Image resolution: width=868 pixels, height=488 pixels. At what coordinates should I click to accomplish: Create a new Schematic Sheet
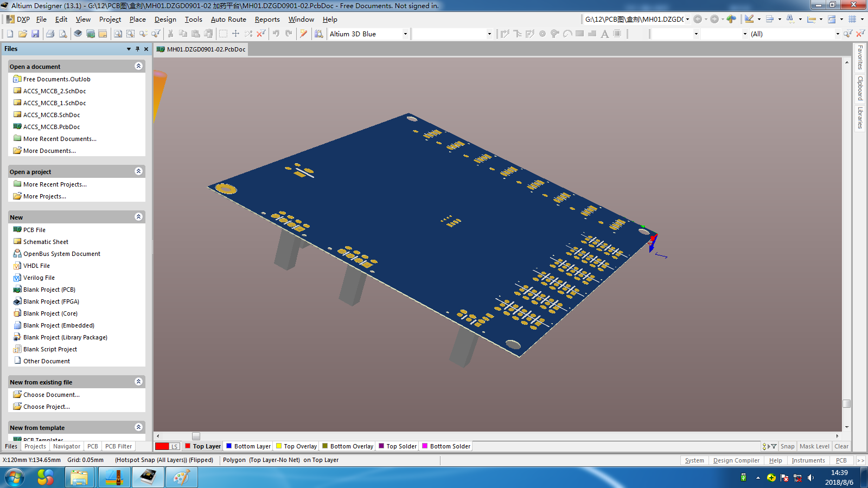[46, 242]
